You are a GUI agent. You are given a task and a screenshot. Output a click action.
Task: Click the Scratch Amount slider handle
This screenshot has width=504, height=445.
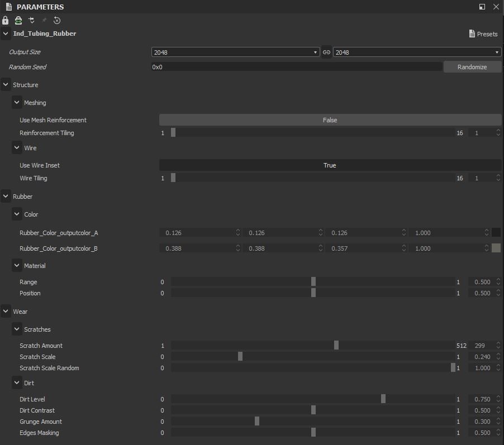tap(336, 345)
